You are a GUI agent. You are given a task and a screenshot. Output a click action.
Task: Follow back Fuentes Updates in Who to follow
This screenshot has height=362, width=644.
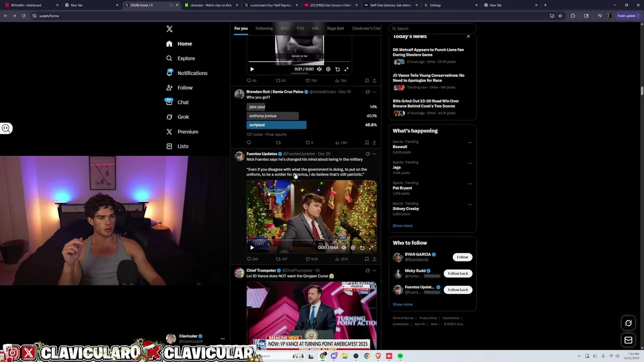pyautogui.click(x=458, y=290)
